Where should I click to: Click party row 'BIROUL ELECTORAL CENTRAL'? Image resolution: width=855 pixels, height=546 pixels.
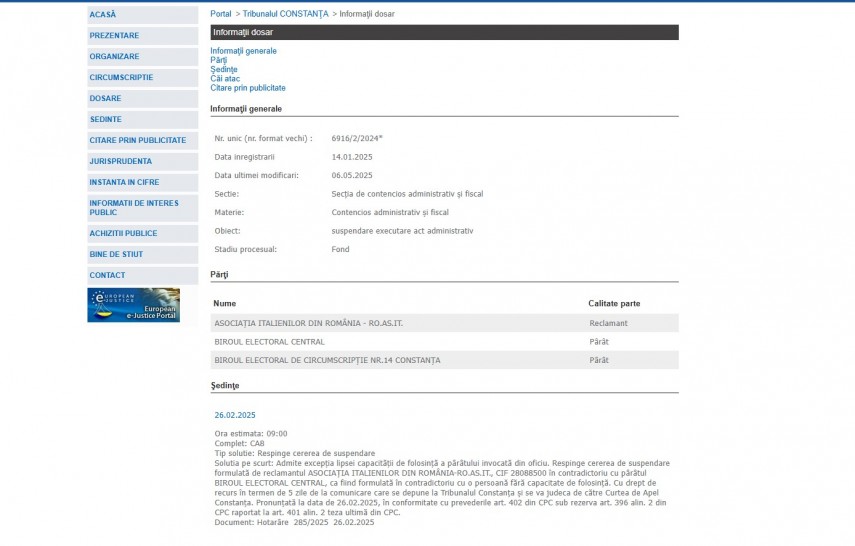[x=444, y=342]
